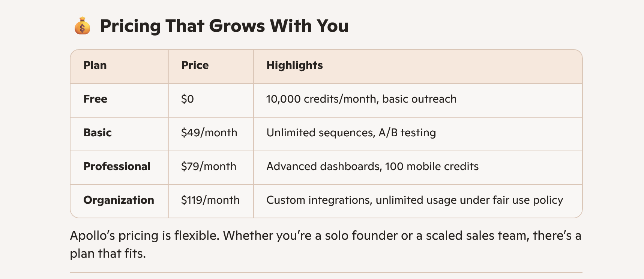Click the 10,000 credits/month highlight text
644x279 pixels.
coord(361,99)
